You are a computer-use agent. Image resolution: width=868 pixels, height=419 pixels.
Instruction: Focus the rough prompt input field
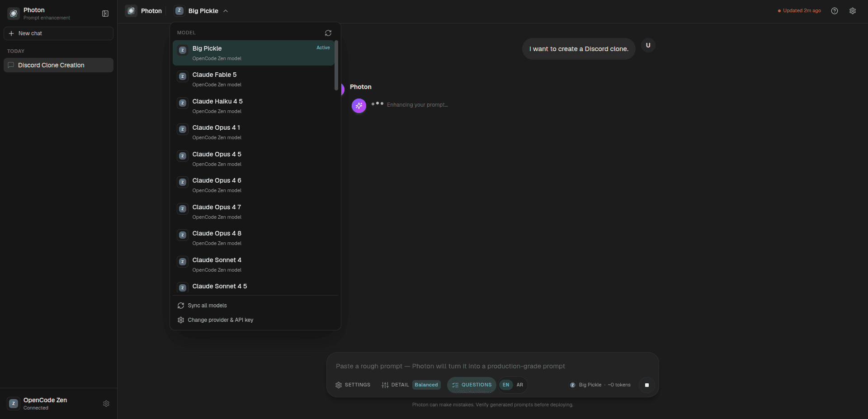point(492,366)
